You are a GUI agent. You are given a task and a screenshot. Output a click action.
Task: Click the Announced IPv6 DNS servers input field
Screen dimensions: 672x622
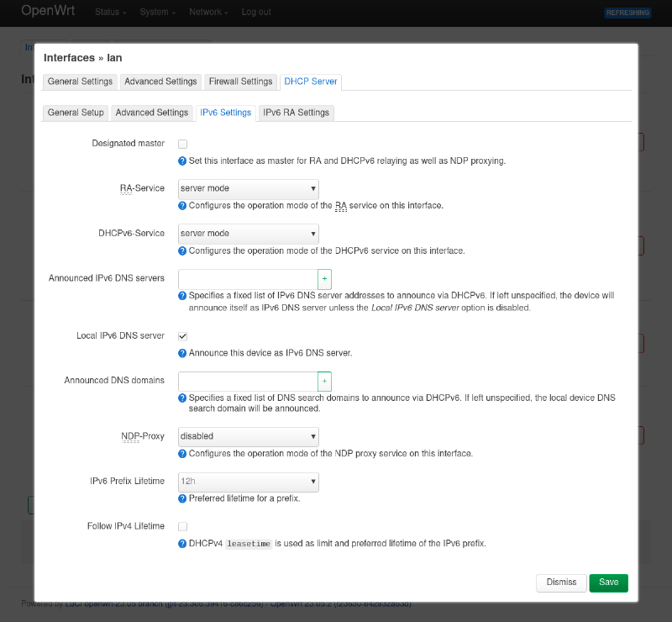pyautogui.click(x=248, y=278)
